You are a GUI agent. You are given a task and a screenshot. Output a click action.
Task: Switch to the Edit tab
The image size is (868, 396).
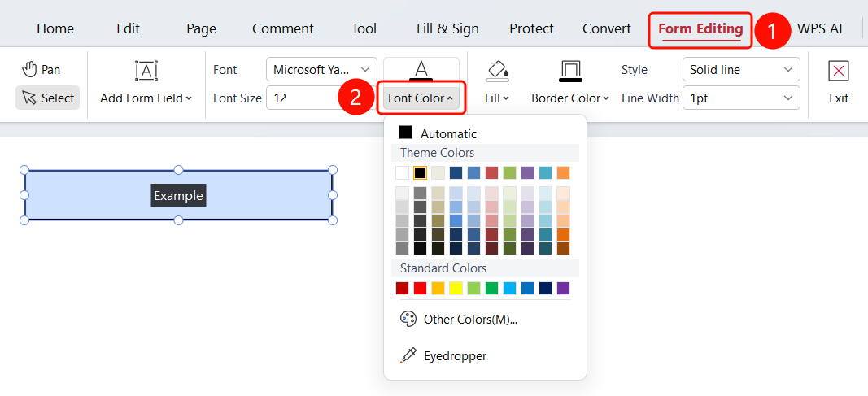click(129, 28)
